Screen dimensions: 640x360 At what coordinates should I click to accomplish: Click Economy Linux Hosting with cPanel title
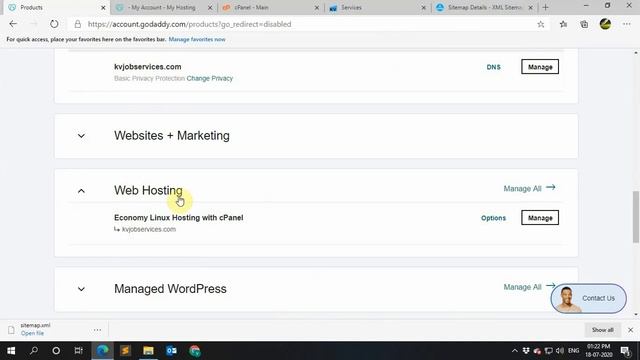(179, 218)
